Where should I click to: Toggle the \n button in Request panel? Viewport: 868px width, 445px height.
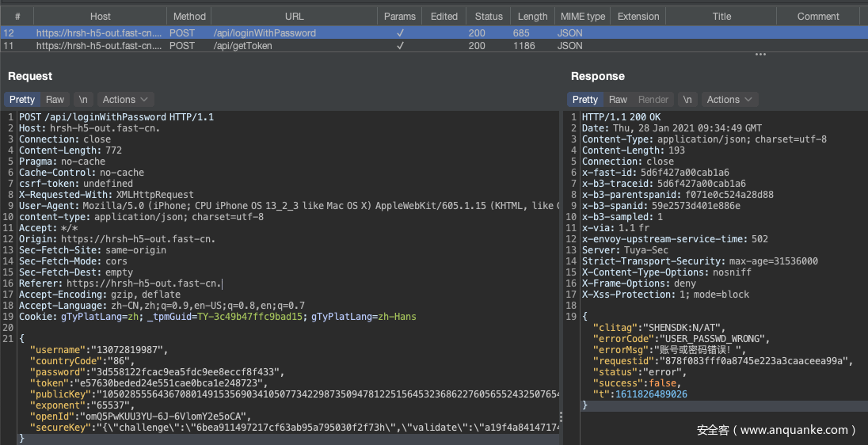coord(83,100)
